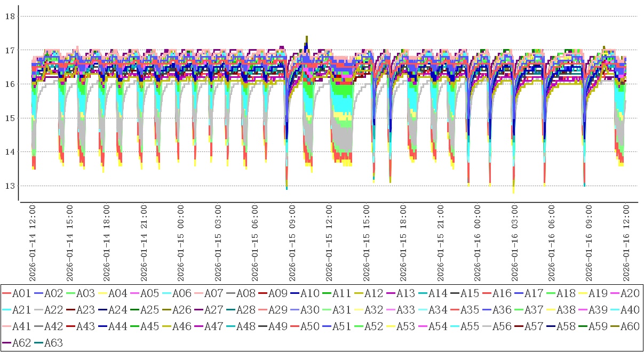644x352 pixels.
Task: Click the 13 value on y-axis
Action: (9, 186)
